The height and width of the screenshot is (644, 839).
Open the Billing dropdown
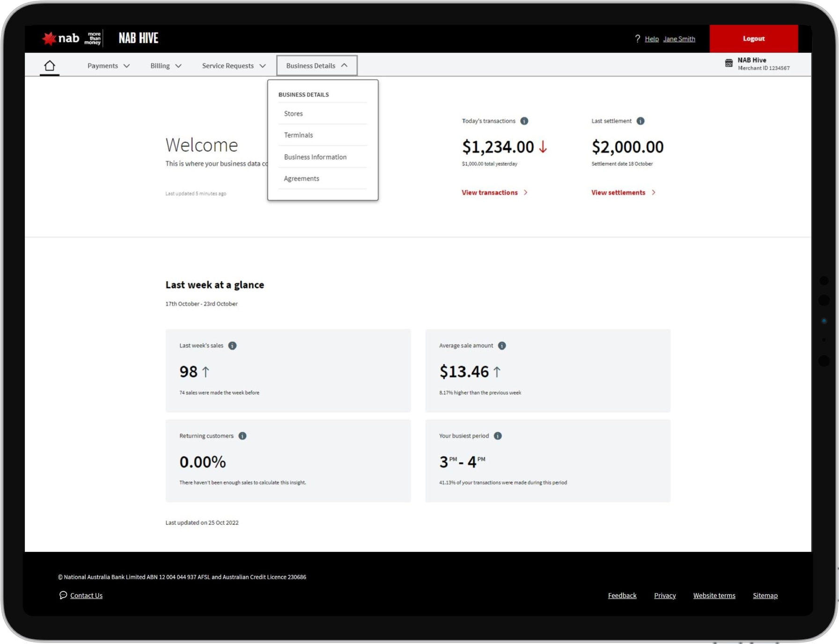pos(166,66)
